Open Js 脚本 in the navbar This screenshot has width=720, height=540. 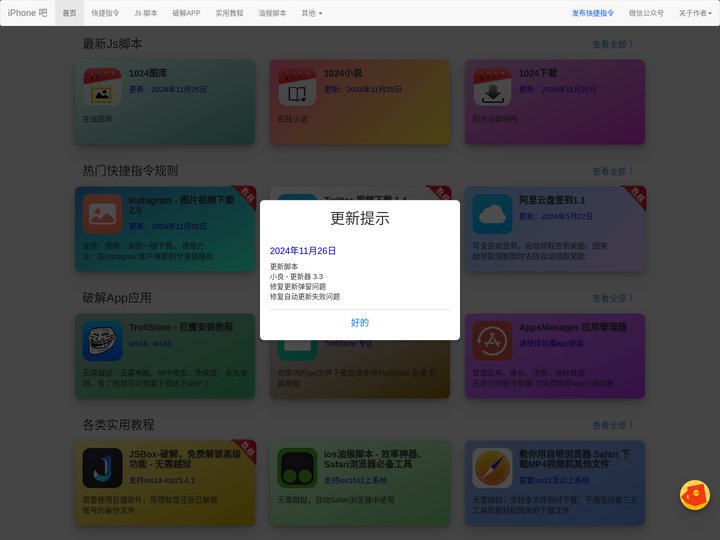(146, 13)
